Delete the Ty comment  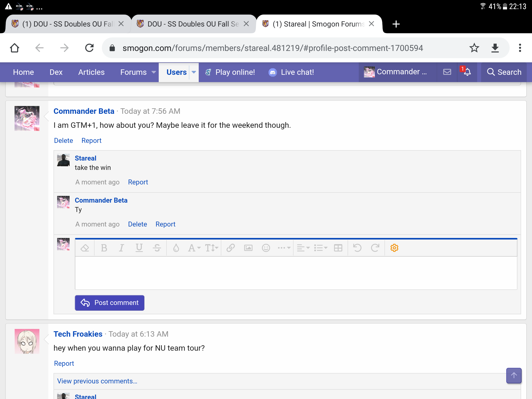137,224
